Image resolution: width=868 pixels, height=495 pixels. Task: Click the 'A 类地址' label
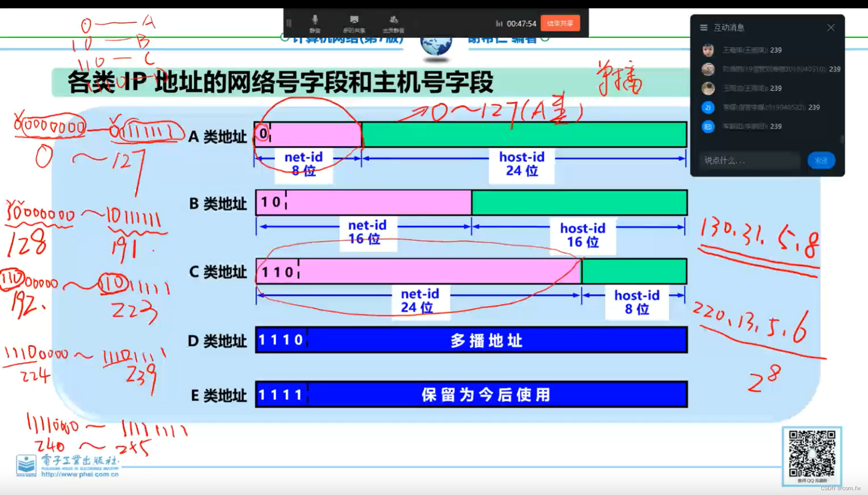pyautogui.click(x=217, y=137)
